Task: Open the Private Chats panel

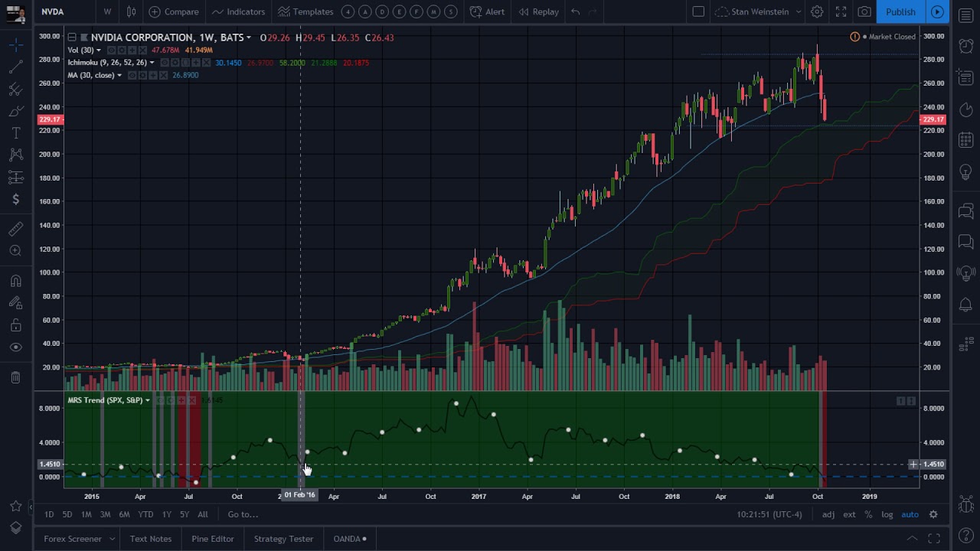Action: coord(966,242)
